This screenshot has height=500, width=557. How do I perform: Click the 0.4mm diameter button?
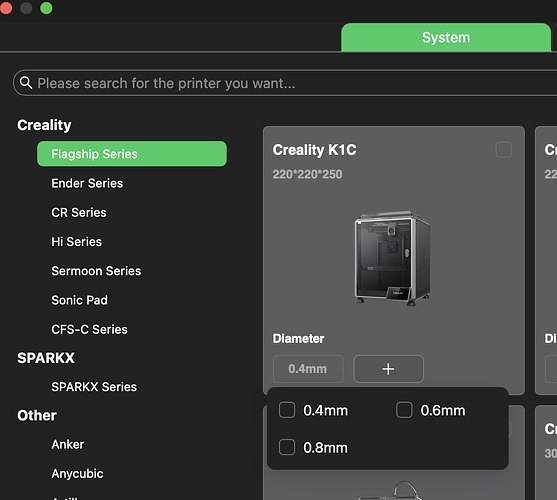click(x=308, y=369)
